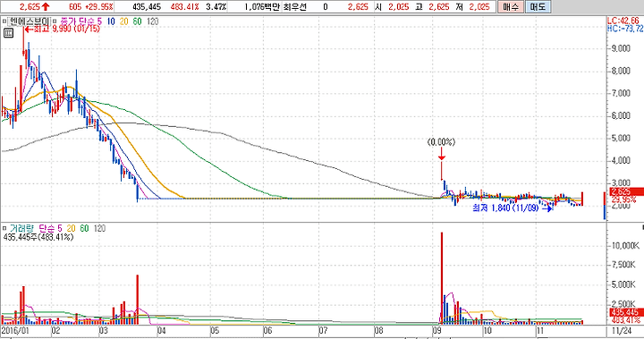This screenshot has width=644, height=339.
Task: Click the 엔에스브이 stock name label
Action: click(29, 21)
